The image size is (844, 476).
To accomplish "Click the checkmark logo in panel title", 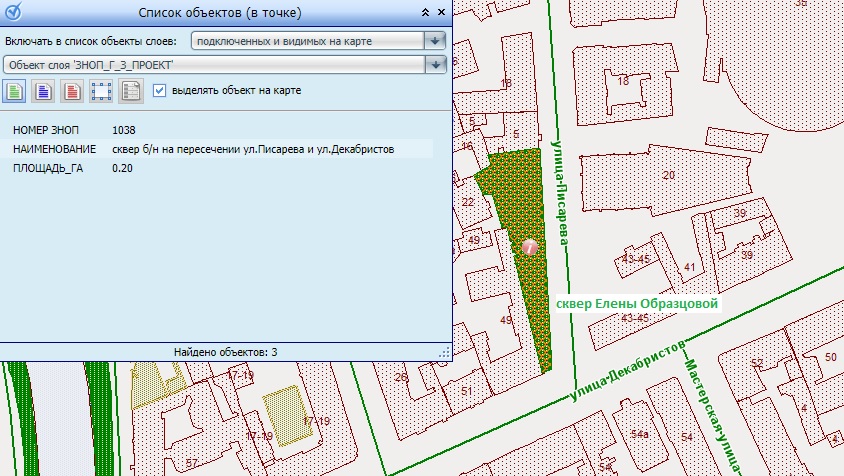I will [x=15, y=12].
